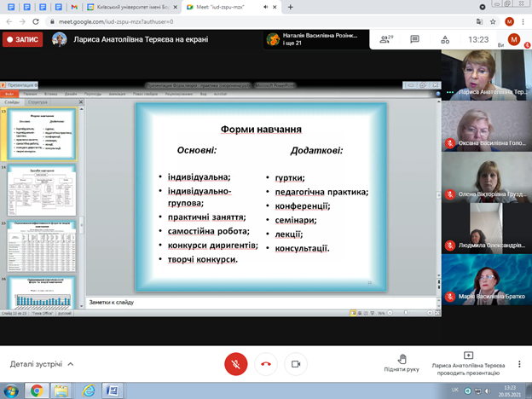Raise hand with Підняти руку button
532x399 pixels.
point(402,363)
